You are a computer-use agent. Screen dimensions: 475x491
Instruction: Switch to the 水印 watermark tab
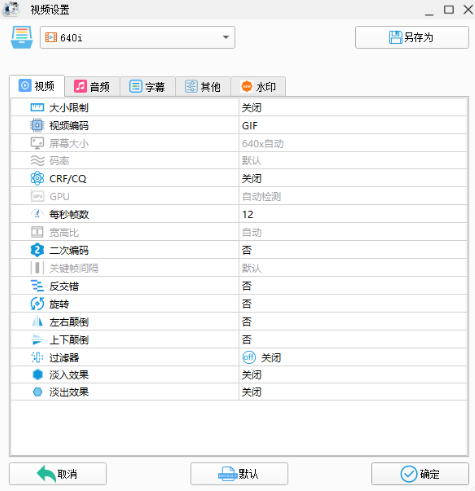tap(258, 87)
